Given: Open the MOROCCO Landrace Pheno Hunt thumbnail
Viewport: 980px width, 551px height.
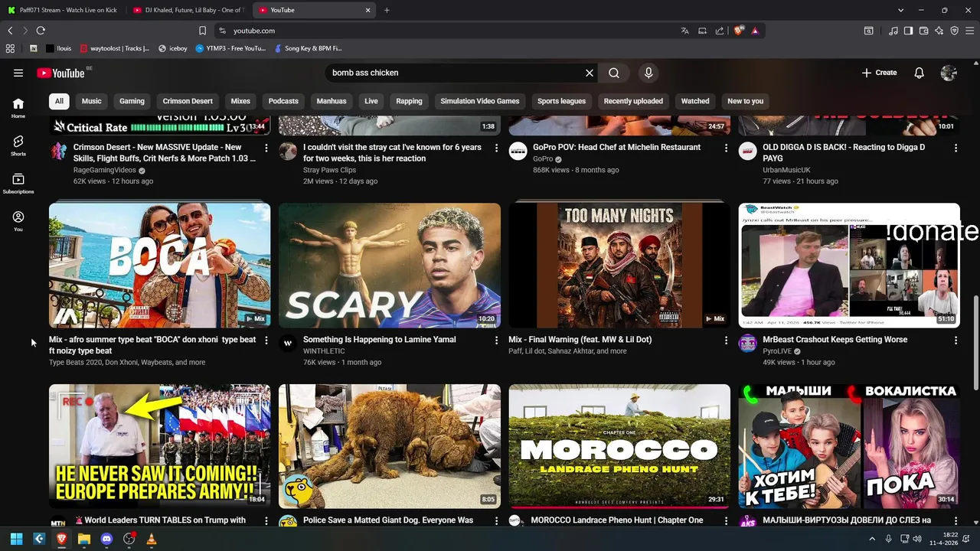Looking at the screenshot, I should coord(619,446).
